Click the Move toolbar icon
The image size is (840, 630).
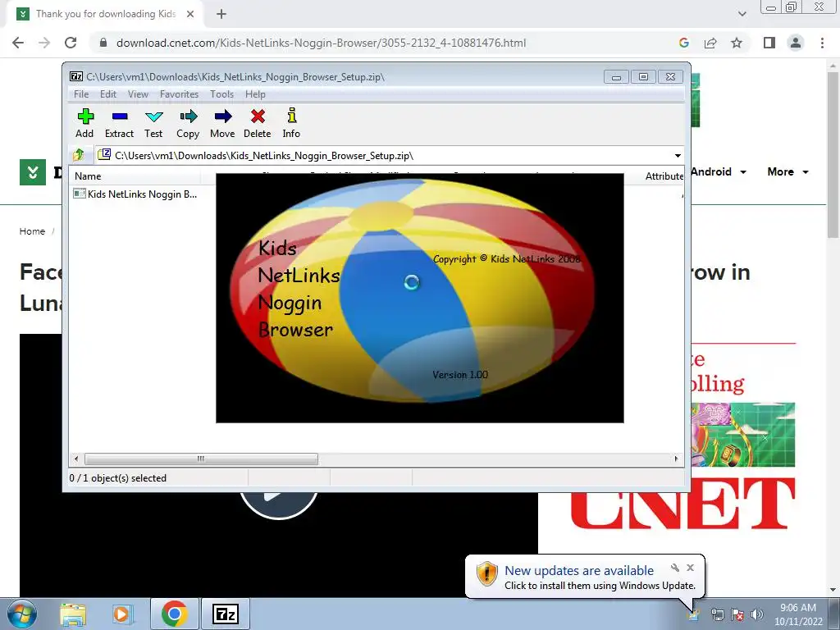(222, 123)
